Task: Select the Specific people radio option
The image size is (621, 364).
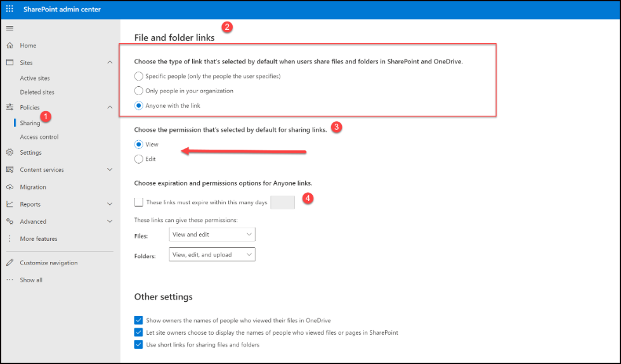Action: click(x=139, y=76)
